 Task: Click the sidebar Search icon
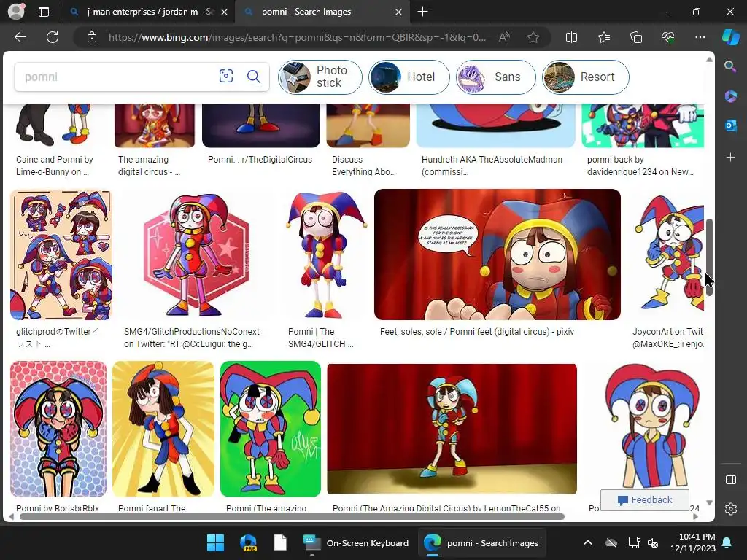tap(730, 66)
